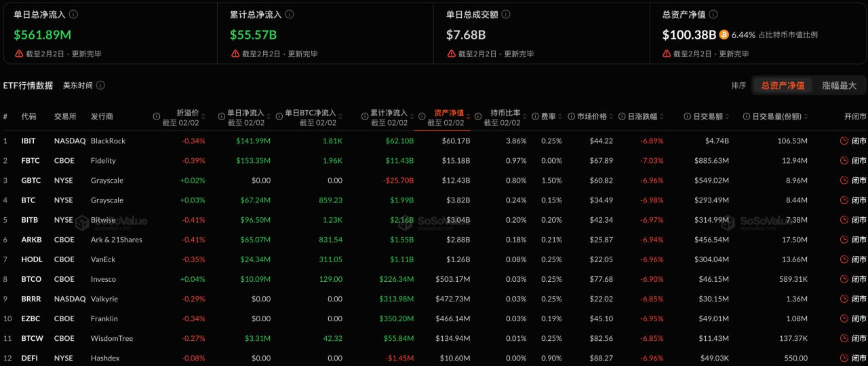Click the clock icon in IBIT row
The height and width of the screenshot is (366, 868).
coord(844,141)
